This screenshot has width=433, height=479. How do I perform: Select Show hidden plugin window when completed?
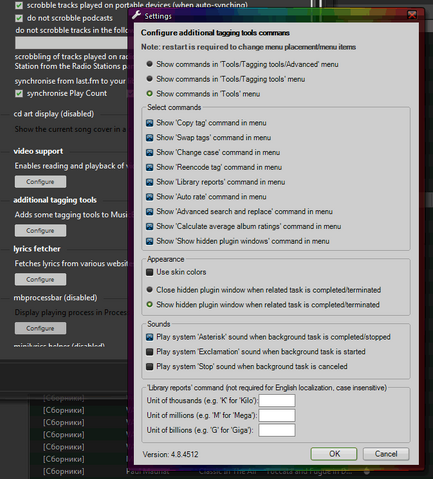(150, 304)
